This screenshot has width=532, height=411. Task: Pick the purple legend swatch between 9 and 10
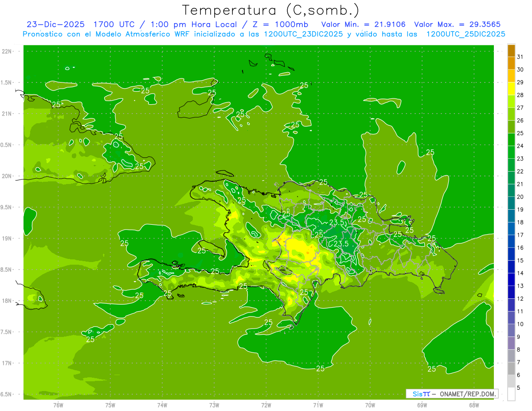[x=511, y=330]
